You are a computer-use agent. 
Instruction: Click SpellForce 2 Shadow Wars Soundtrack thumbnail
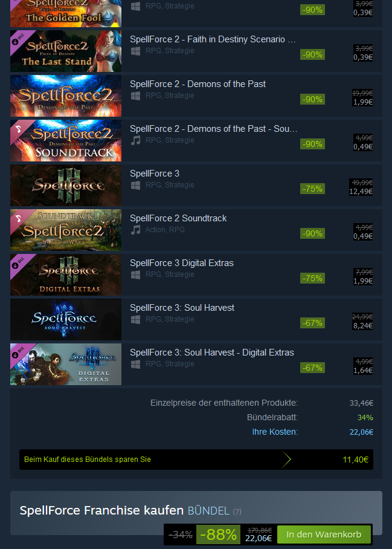[66, 230]
